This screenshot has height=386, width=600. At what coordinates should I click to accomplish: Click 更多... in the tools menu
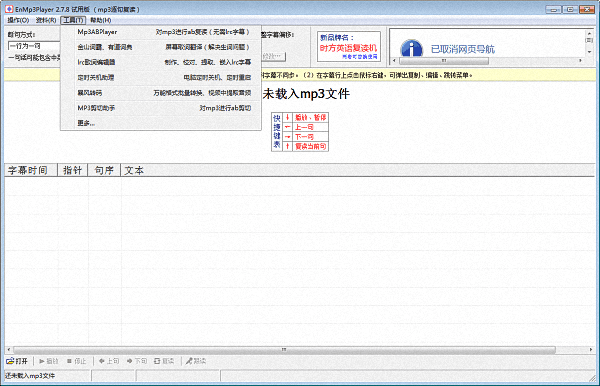pos(161,123)
